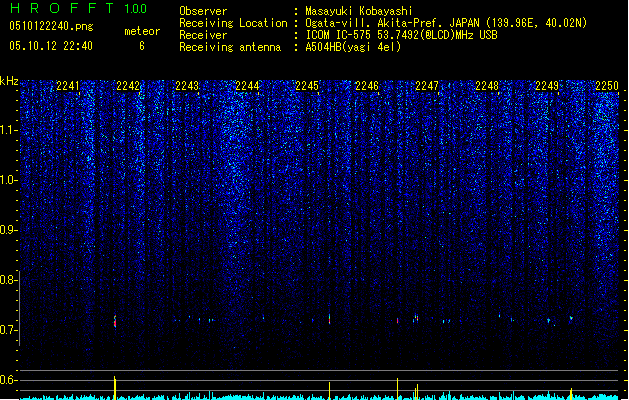The image size is (629, 400).
Task: Click the 2243 time marker
Action: 187,86
